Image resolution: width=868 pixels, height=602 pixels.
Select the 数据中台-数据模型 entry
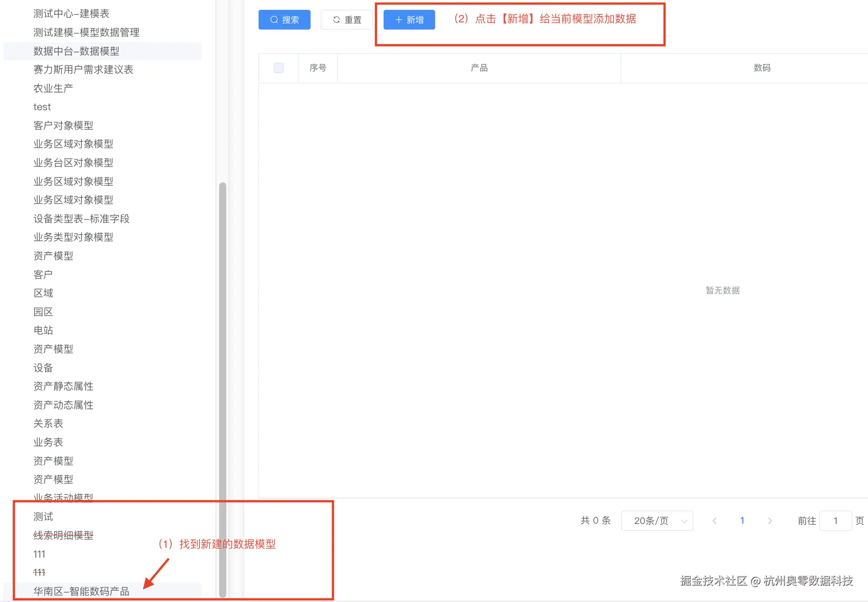click(76, 51)
